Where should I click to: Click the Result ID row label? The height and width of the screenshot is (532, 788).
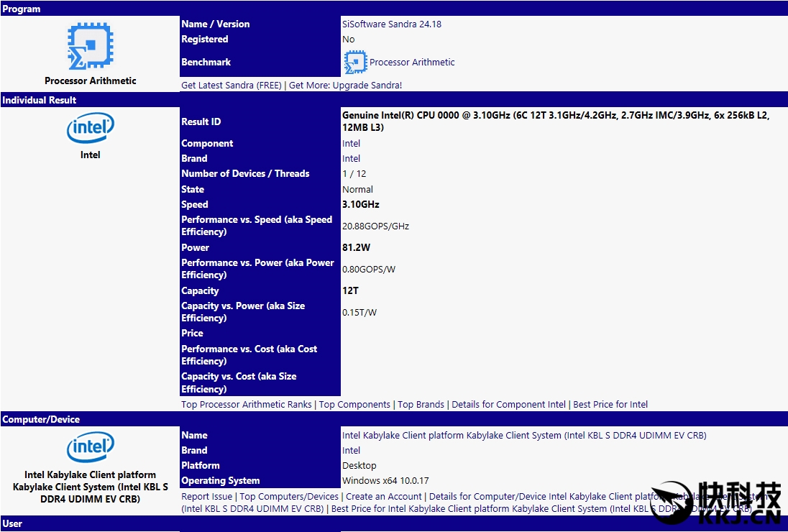click(201, 121)
